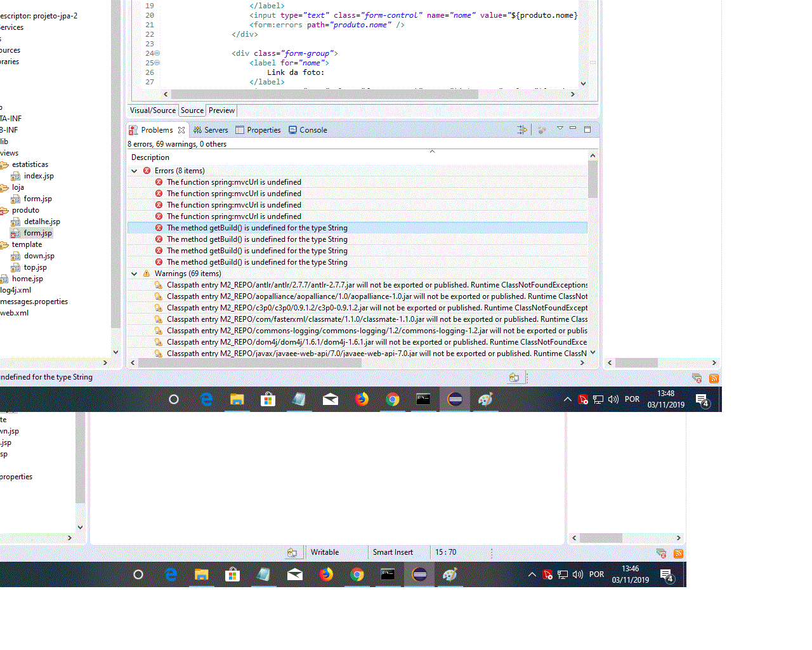Select top.jsp in the template folder
Viewport: 812px width, 650px height.
36,268
